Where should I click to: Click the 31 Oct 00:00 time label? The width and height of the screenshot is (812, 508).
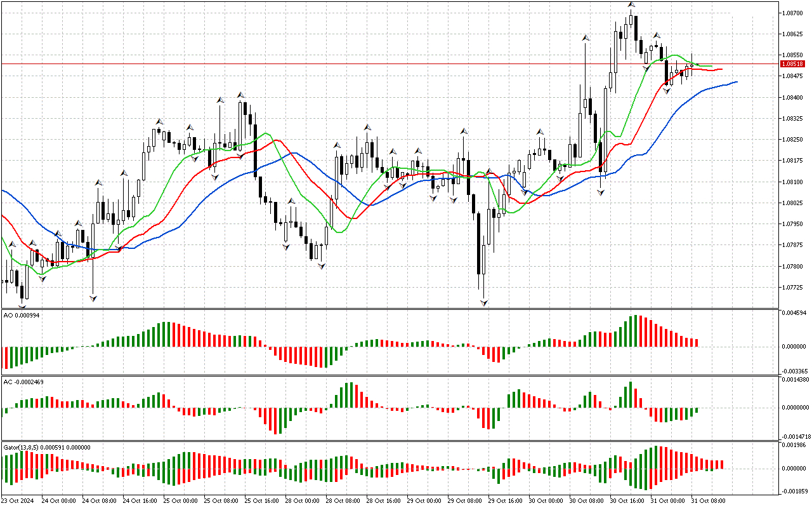pyautogui.click(x=667, y=501)
